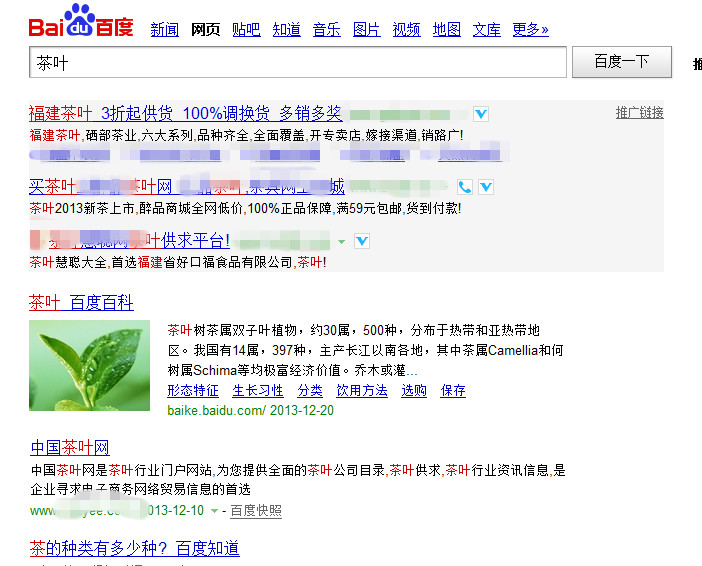This screenshot has height=566, width=702.
Task: Click phone icon beside 买茶叶 ad
Action: click(465, 187)
